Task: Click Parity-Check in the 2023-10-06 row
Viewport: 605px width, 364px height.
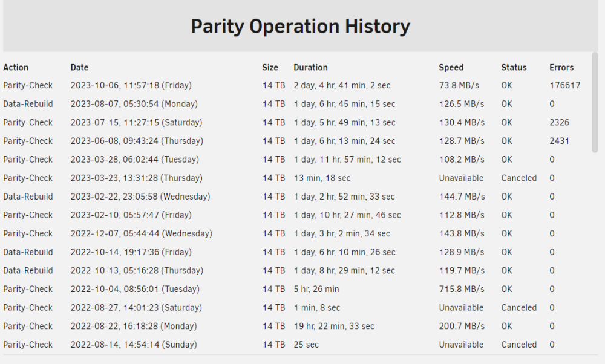Action: [28, 85]
